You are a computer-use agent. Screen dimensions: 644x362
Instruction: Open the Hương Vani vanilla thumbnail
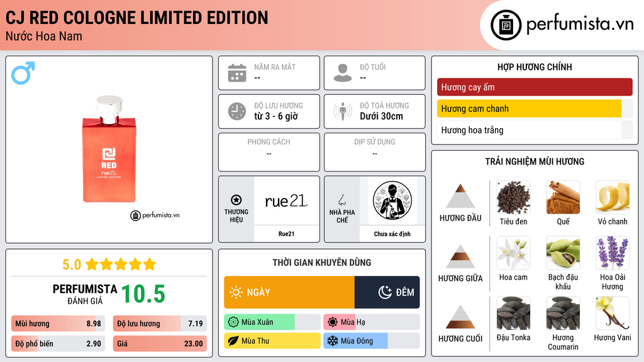pyautogui.click(x=613, y=313)
